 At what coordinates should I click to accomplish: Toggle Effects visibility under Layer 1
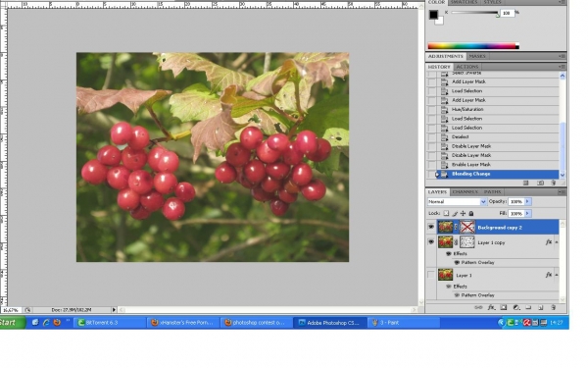click(x=449, y=287)
